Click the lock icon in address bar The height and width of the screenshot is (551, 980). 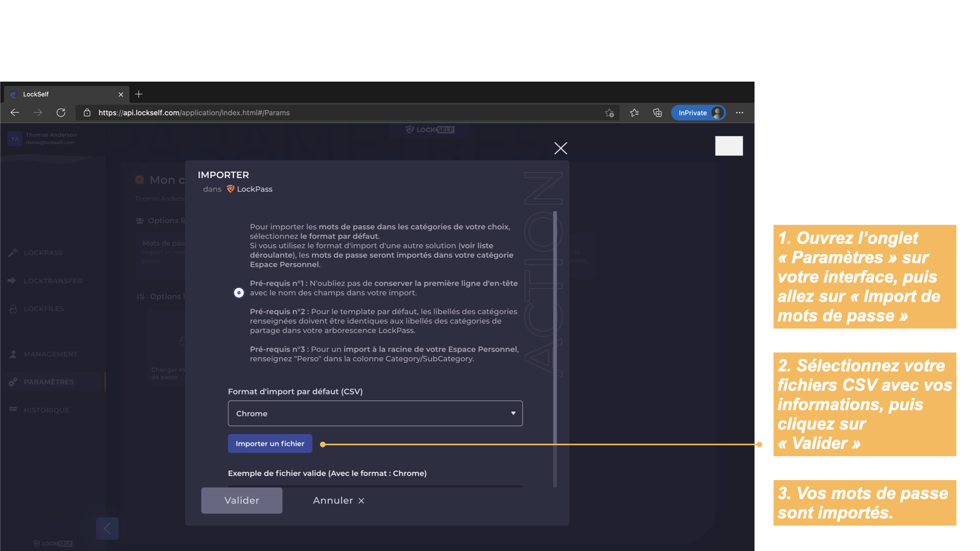pos(87,113)
